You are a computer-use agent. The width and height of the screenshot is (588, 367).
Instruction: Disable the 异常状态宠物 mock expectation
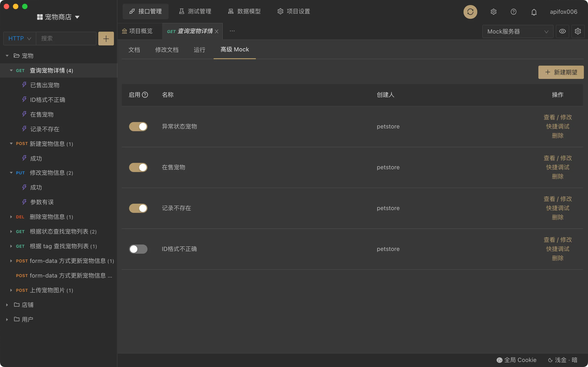click(138, 126)
